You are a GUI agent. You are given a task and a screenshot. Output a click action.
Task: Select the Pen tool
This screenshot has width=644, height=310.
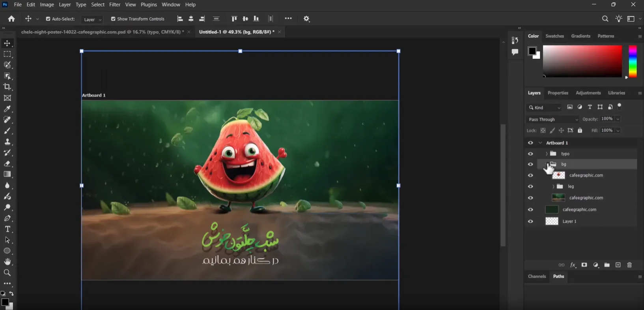pos(7,218)
